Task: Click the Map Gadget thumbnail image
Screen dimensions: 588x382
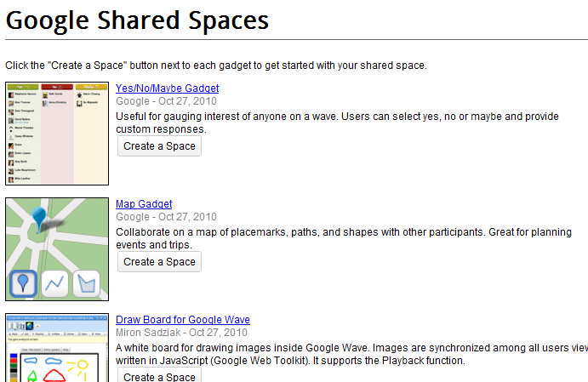Action: click(57, 249)
